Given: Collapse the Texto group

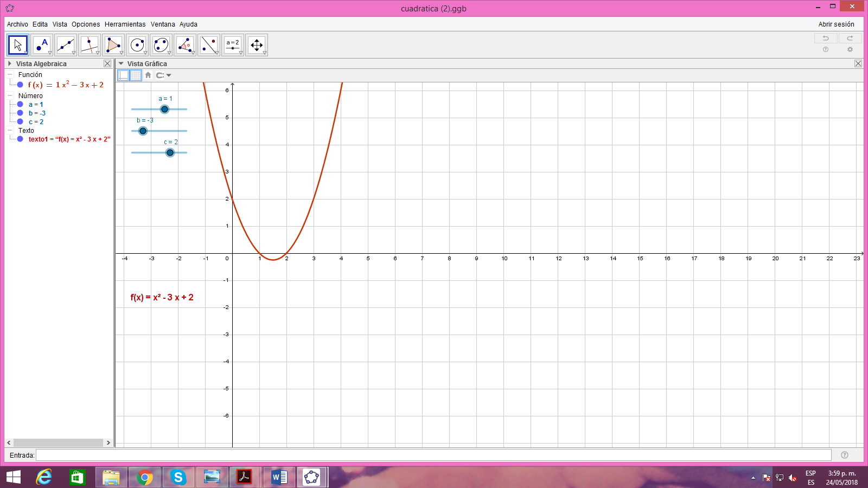Looking at the screenshot, I should coord(9,131).
